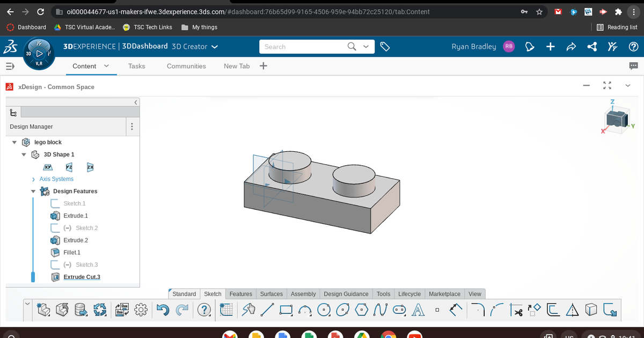This screenshot has width=644, height=338.
Task: Open the help question mark tool
Action: coord(203,310)
